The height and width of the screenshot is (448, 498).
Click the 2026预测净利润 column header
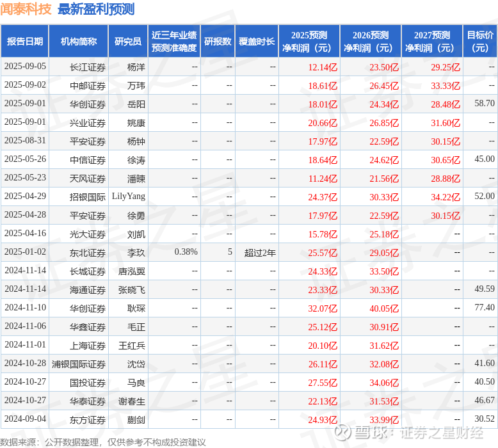point(371,41)
